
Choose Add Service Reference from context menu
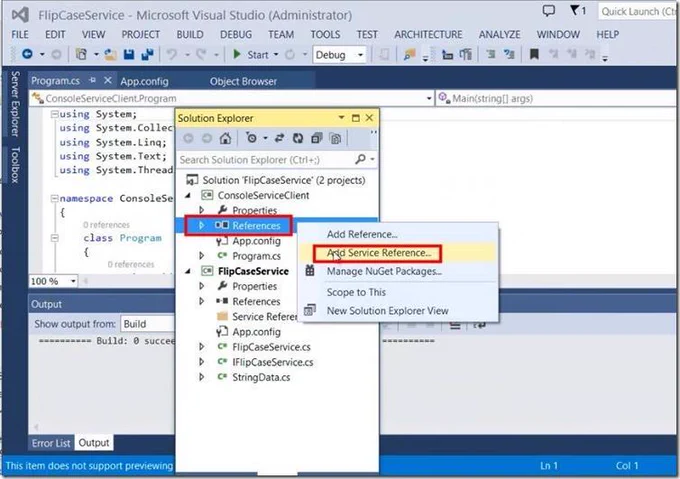coord(379,253)
